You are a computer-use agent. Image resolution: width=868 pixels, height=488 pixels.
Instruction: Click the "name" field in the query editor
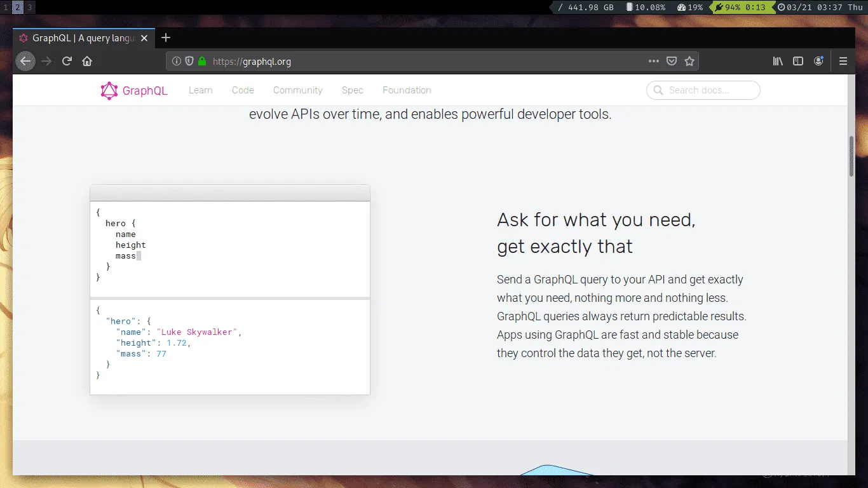tap(126, 234)
